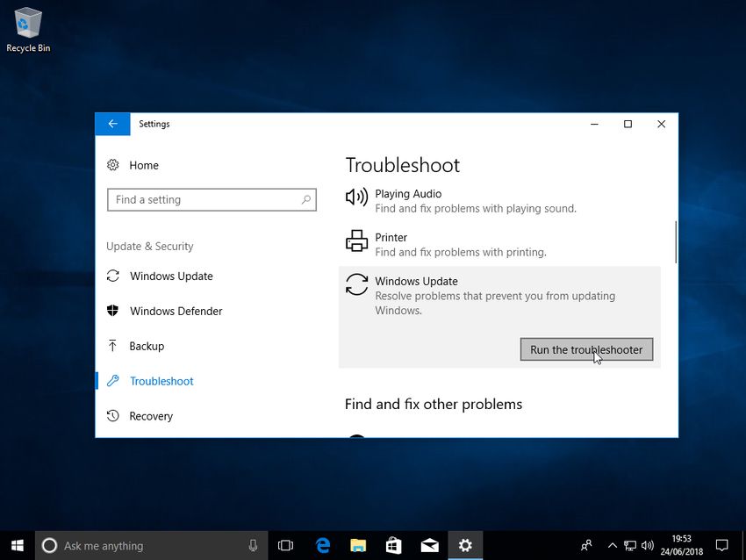
Task: Click the Cortana microphone icon
Action: 253,545
